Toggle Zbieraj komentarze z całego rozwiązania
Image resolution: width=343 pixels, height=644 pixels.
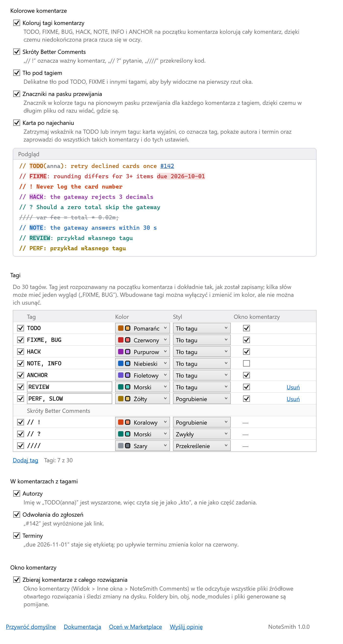pos(16,579)
